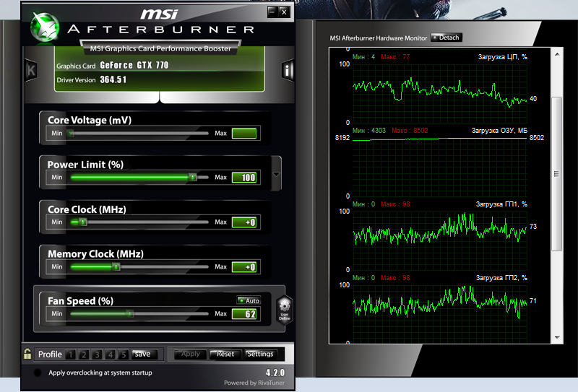Click the Загрузка ЦП, % graph
Image resolution: width=578 pixels, height=392 pixels.
440,94
